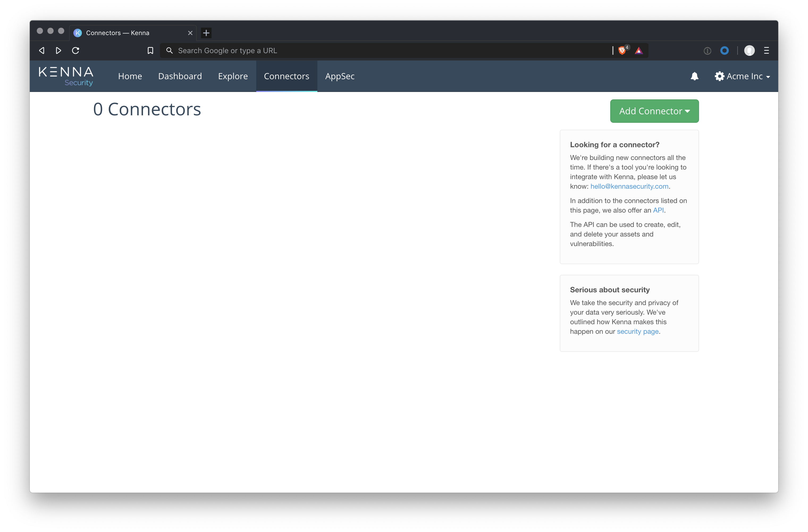Open a new browser tab
This screenshot has height=532, width=808.
click(x=206, y=33)
